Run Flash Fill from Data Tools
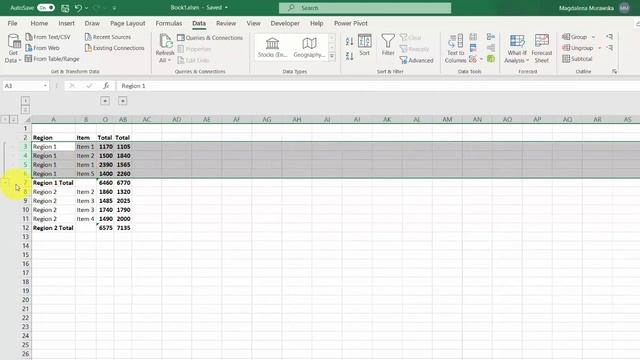The image size is (640, 360). [473, 37]
